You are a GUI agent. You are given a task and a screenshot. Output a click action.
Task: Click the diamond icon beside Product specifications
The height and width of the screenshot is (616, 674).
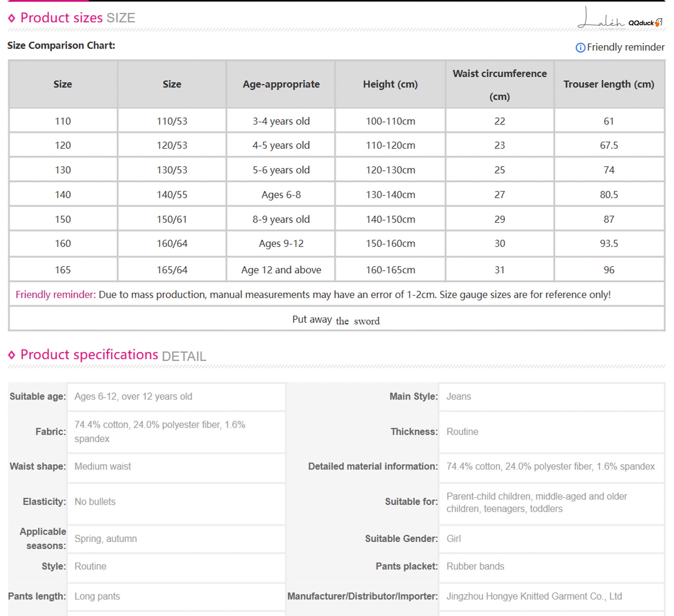12,355
